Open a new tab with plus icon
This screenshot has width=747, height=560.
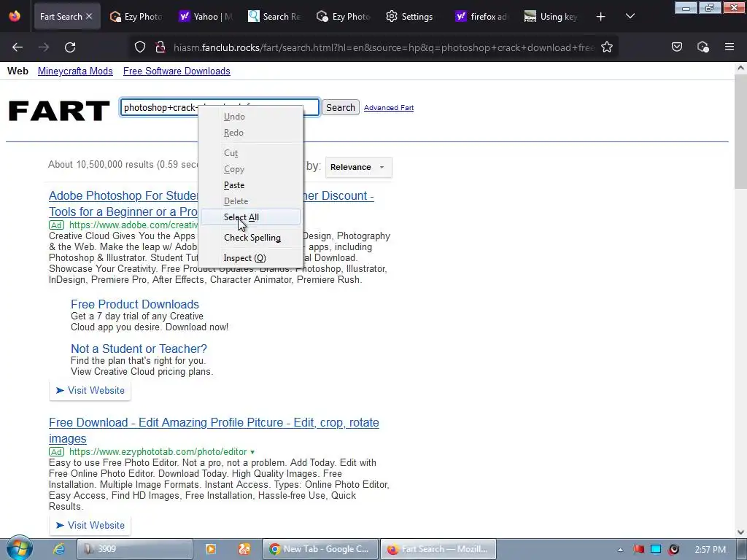[601, 17]
